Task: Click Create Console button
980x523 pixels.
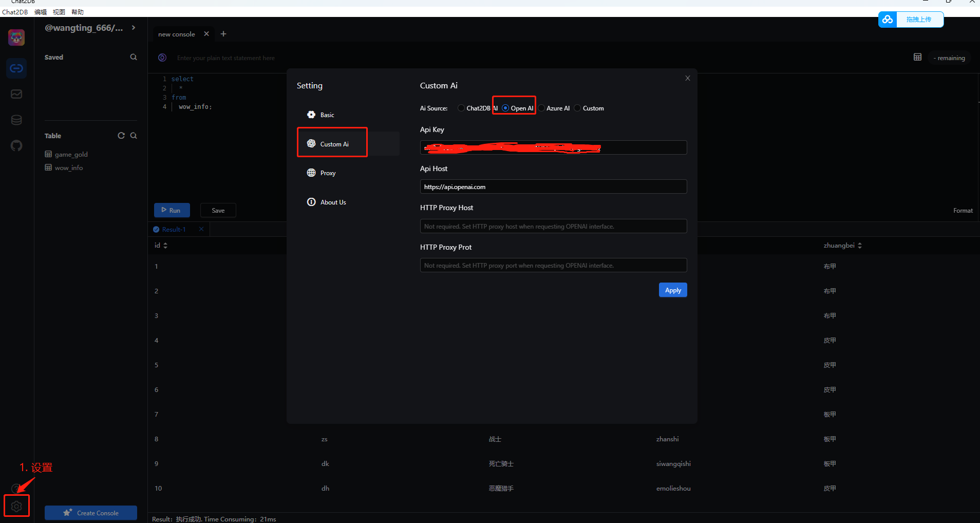Action: pos(91,513)
